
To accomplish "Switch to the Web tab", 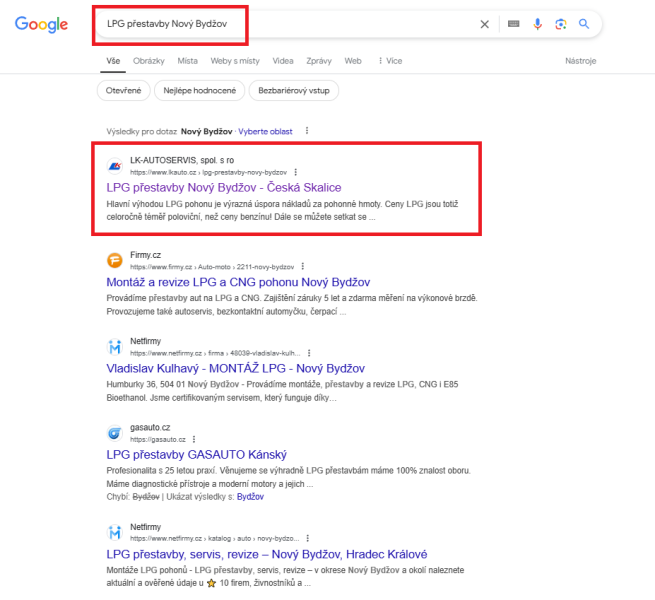I will pos(353,61).
